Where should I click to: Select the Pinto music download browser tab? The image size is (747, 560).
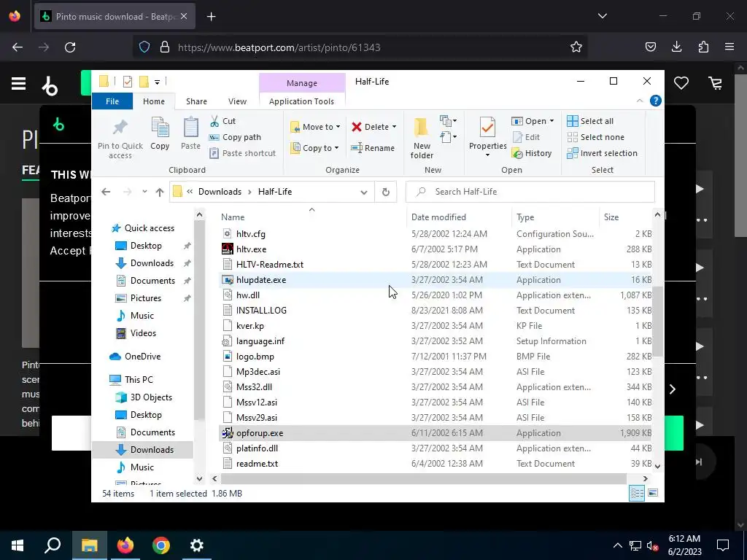tap(115, 16)
